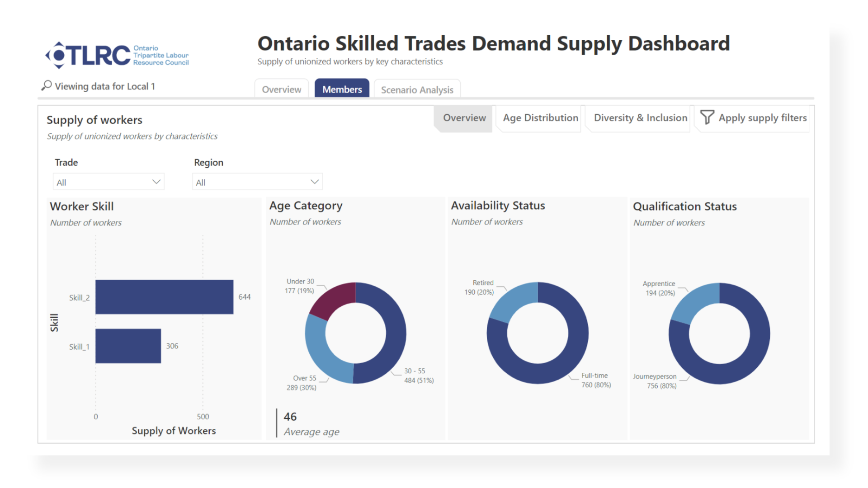Click the Apprentice segment of Qualification donut

click(695, 301)
